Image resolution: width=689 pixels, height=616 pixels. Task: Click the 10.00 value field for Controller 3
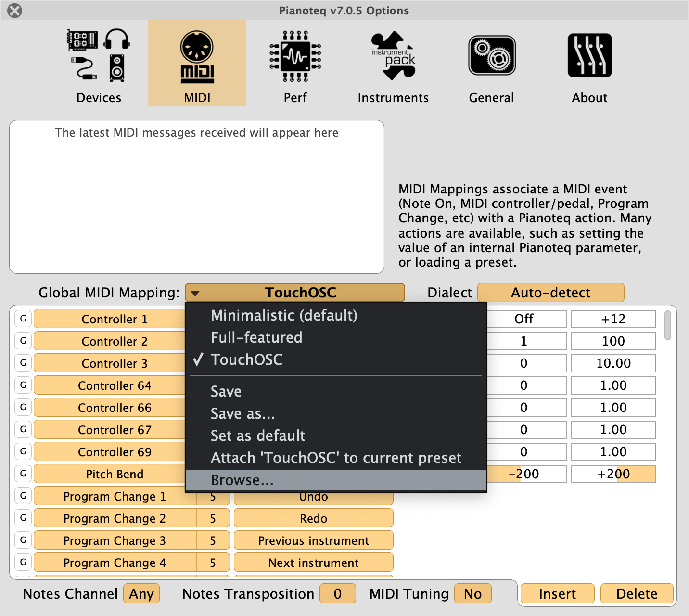point(613,363)
